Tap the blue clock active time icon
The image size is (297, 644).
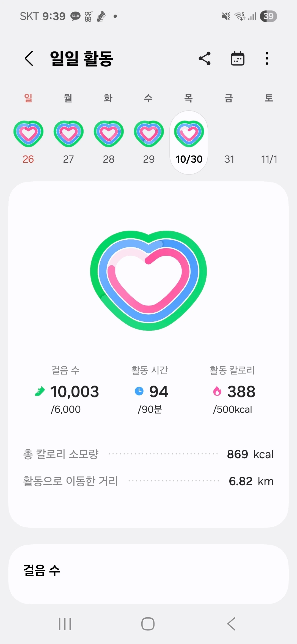point(139,391)
